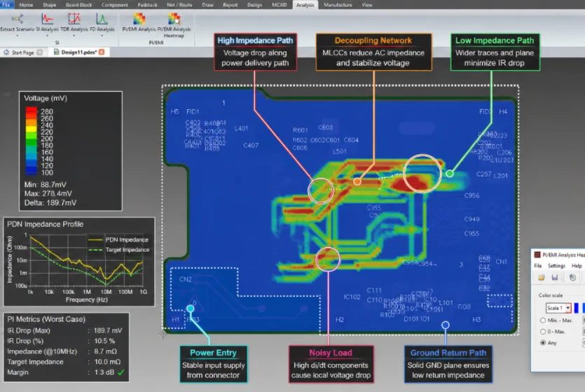The image size is (585, 392).
Task: Open Settings menu in Heatmap dialog
Action: [556, 266]
